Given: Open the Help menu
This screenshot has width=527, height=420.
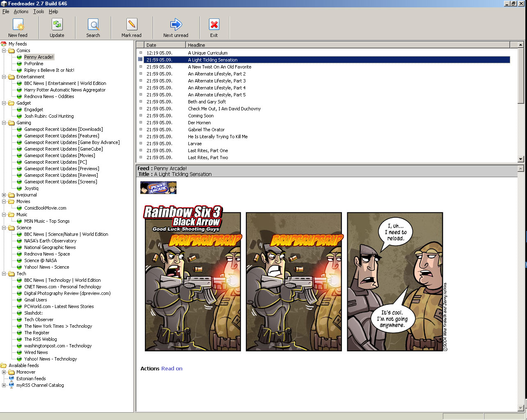Looking at the screenshot, I should coord(53,11).
